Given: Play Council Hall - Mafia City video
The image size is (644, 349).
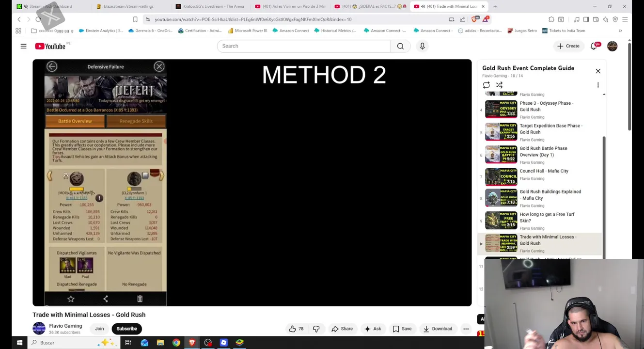Looking at the screenshot, I should click(x=539, y=177).
